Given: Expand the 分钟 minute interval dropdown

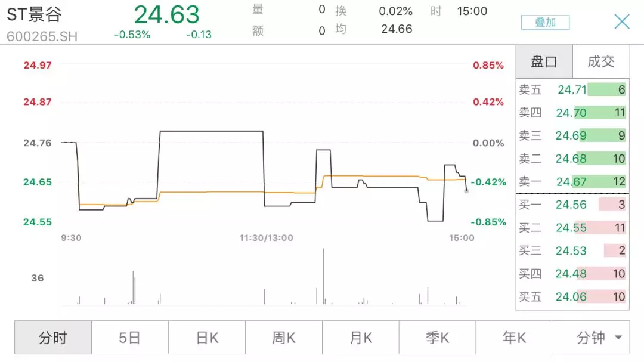Looking at the screenshot, I should point(592,338).
